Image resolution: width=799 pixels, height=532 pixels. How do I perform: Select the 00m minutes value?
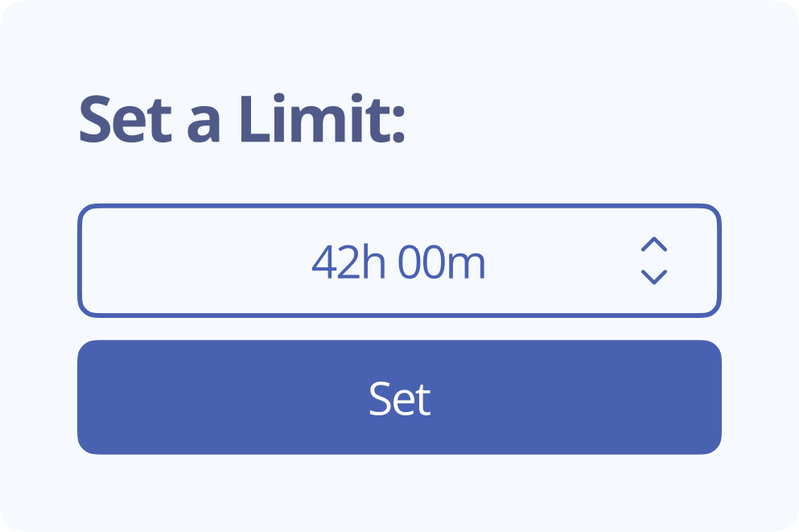tap(442, 262)
